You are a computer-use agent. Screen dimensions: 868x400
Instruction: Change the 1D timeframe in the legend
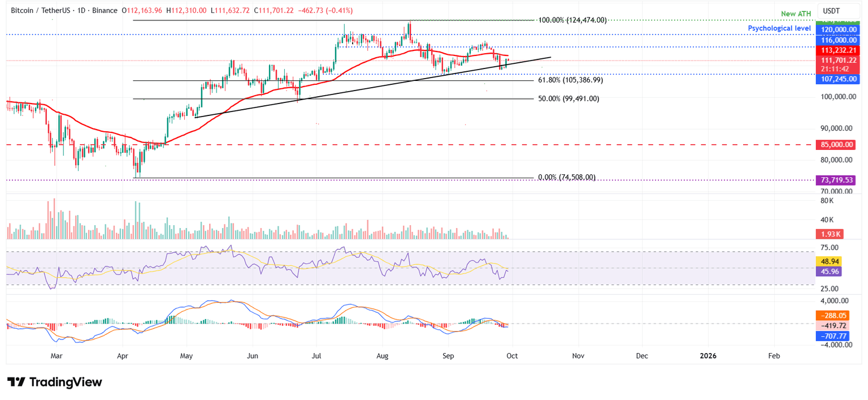point(81,10)
